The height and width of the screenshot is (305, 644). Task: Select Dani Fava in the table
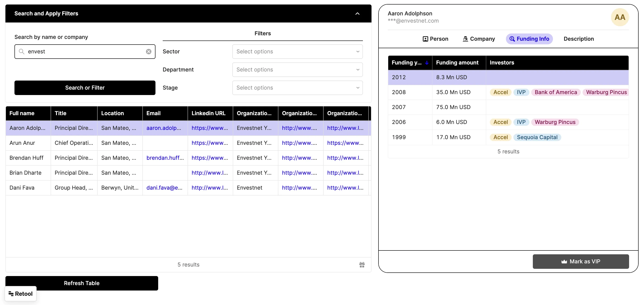coord(22,188)
